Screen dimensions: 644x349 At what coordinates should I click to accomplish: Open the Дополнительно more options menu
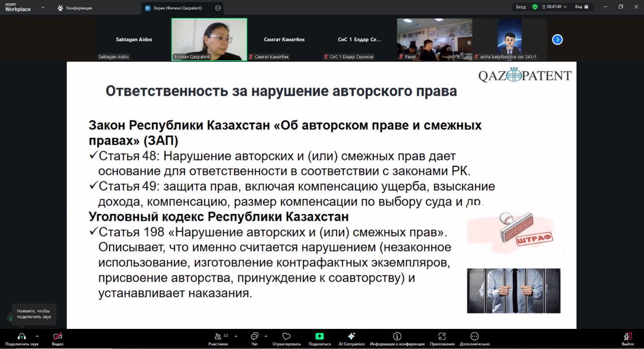pos(474,336)
